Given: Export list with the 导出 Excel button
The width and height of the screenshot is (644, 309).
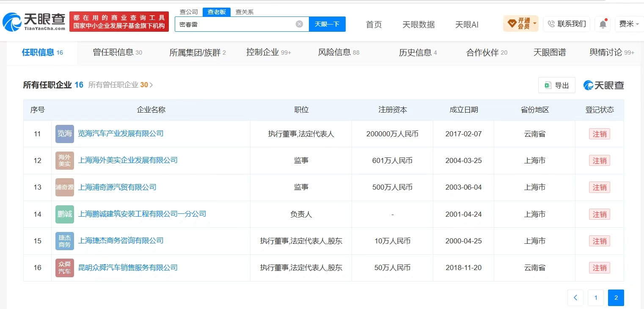Looking at the screenshot, I should pos(556,85).
